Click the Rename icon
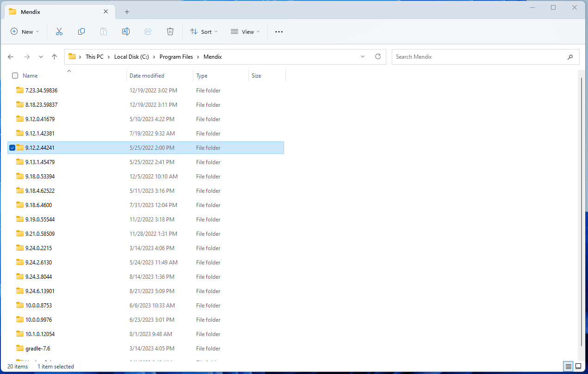588x374 pixels. [125, 31]
